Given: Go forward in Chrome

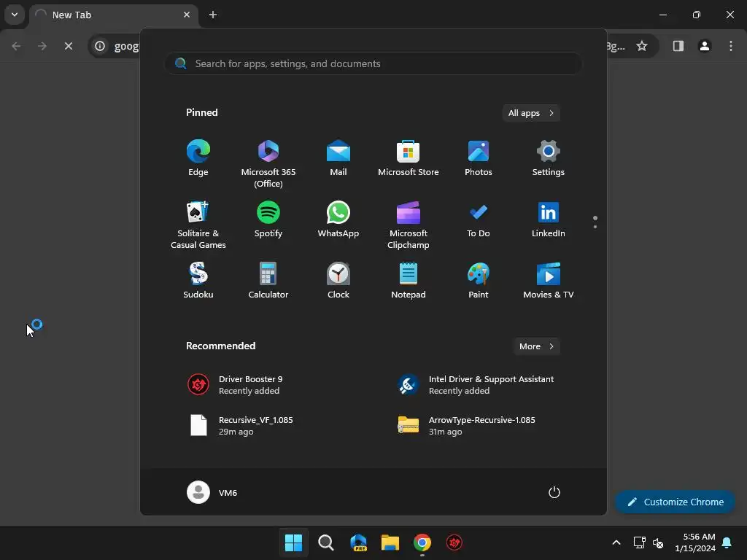Looking at the screenshot, I should pos(42,46).
